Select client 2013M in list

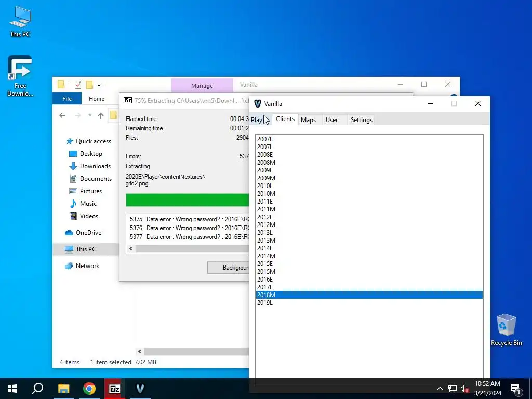[x=369, y=241]
